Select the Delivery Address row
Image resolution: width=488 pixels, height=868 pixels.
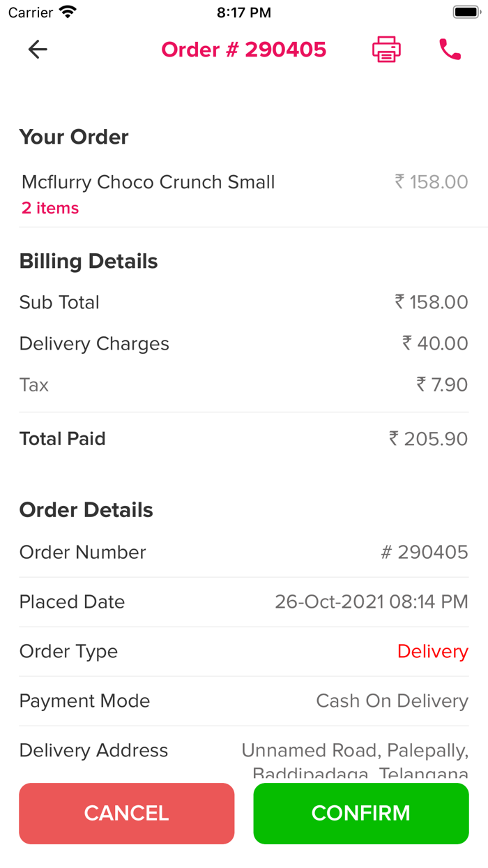click(243, 751)
